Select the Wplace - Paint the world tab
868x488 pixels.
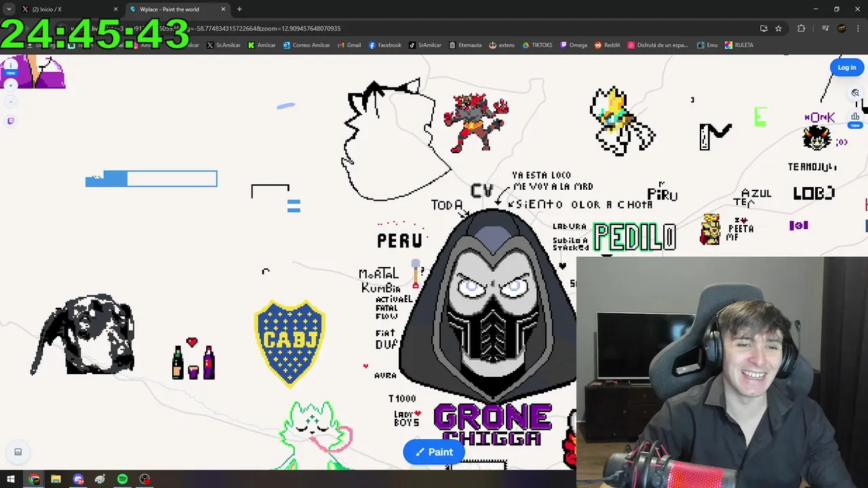178,9
